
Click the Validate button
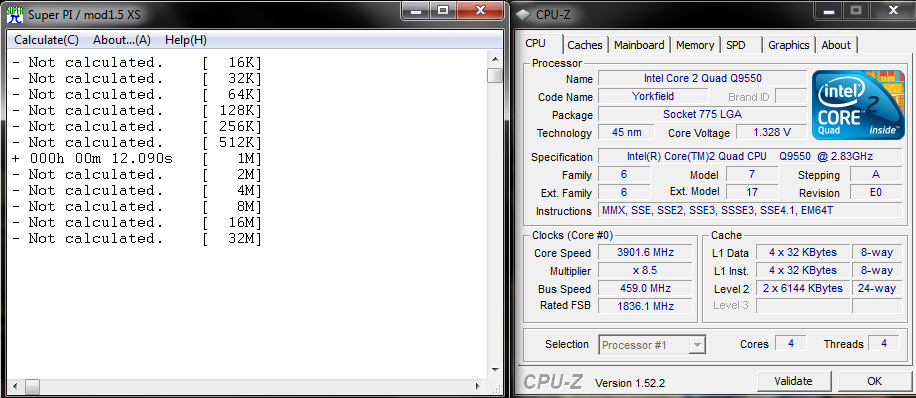pyautogui.click(x=793, y=381)
